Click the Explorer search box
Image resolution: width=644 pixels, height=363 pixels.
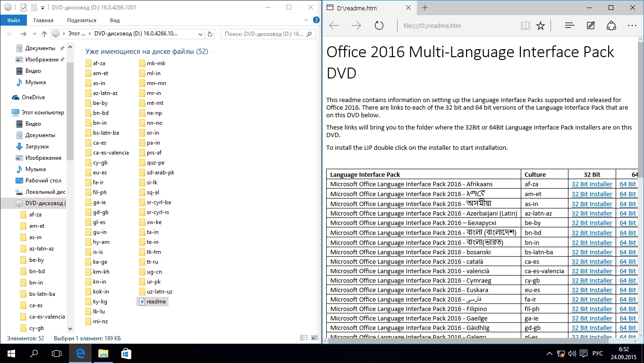pos(268,34)
